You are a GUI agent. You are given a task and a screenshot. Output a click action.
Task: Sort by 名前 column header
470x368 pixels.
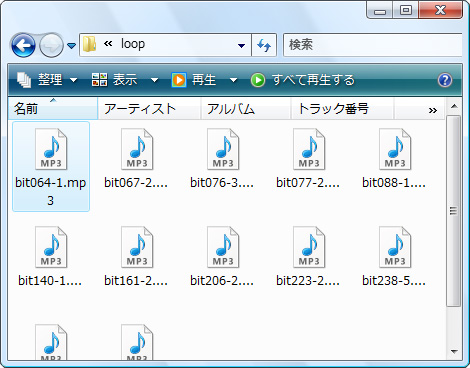pyautogui.click(x=53, y=109)
